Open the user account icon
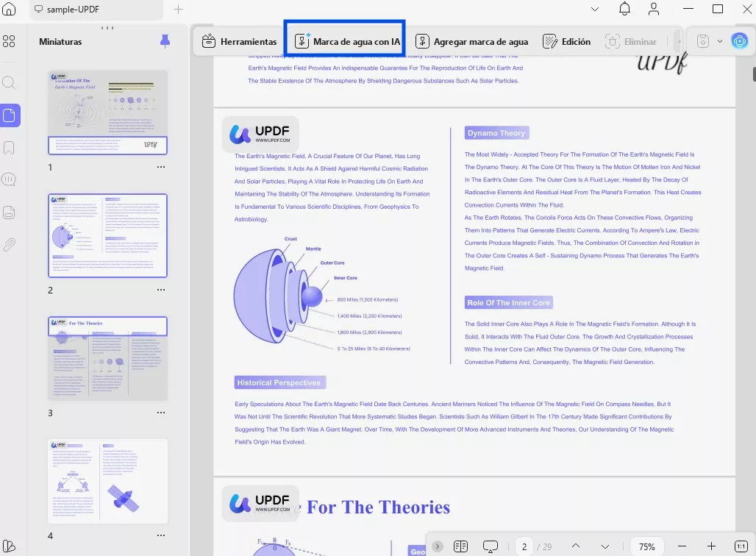This screenshot has height=556, width=756. click(653, 9)
